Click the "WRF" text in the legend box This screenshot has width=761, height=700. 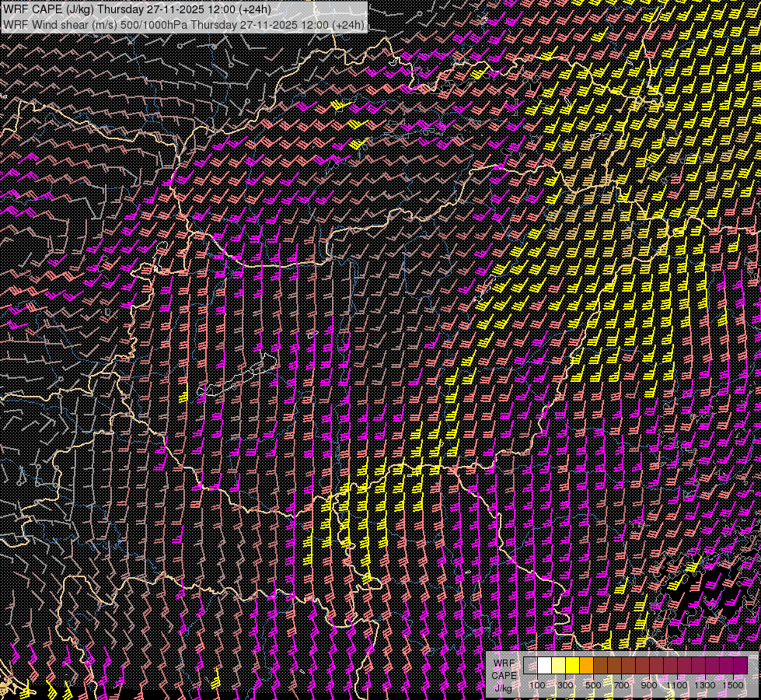[x=504, y=663]
